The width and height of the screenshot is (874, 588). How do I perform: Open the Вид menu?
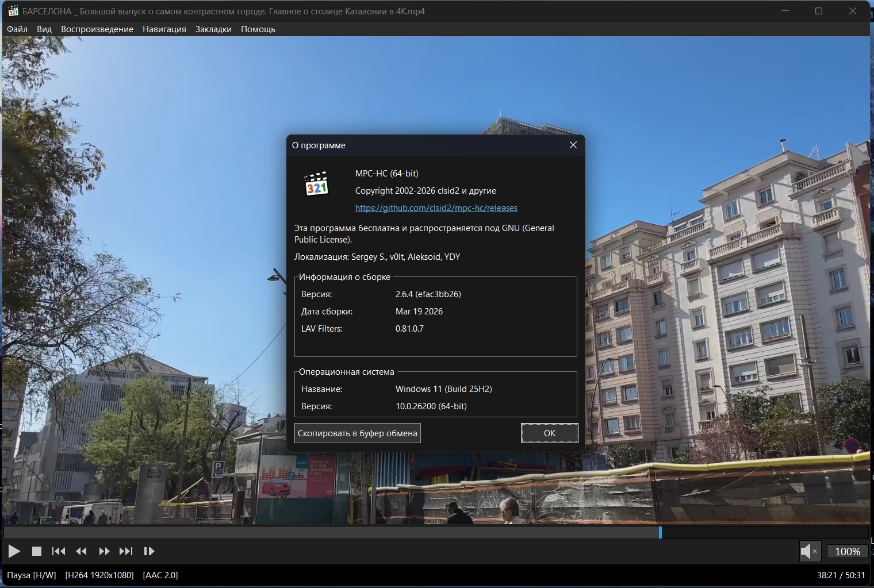(44, 29)
